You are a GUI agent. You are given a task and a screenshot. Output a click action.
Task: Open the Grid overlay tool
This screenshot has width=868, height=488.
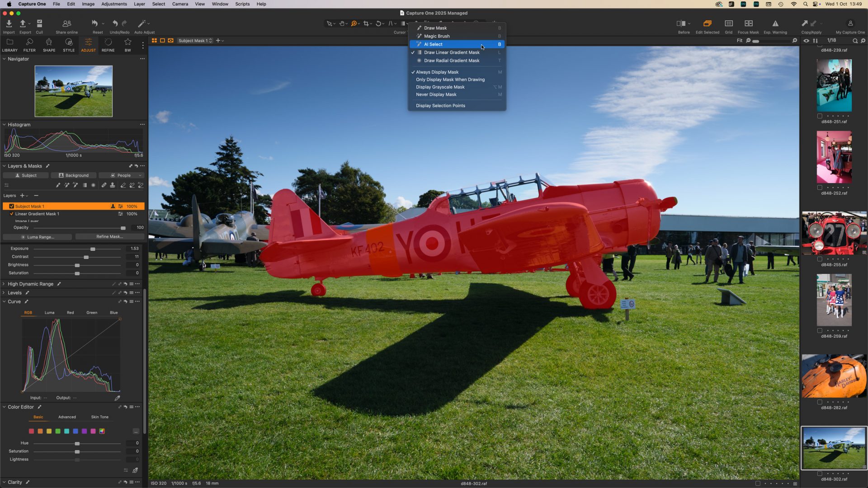click(x=728, y=23)
